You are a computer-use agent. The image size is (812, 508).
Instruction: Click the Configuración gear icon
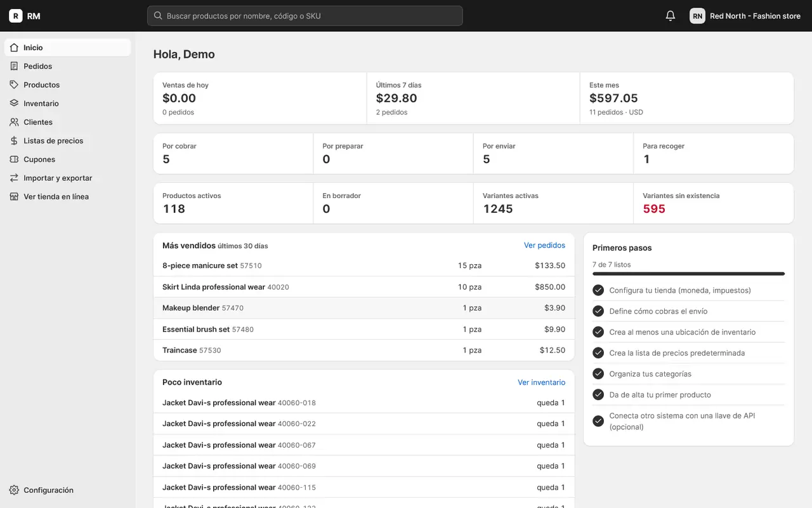(x=14, y=490)
